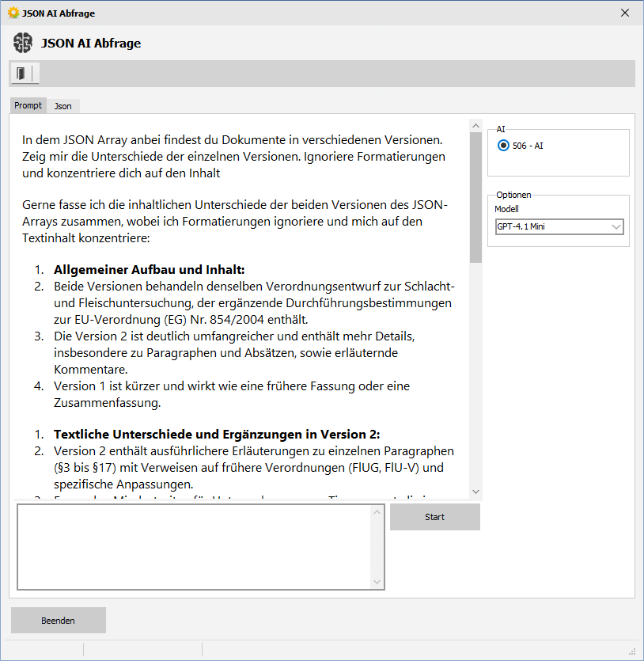Viewport: 644px width, 661px height.
Task: Select the "506 - AI" radio button
Action: [503, 146]
